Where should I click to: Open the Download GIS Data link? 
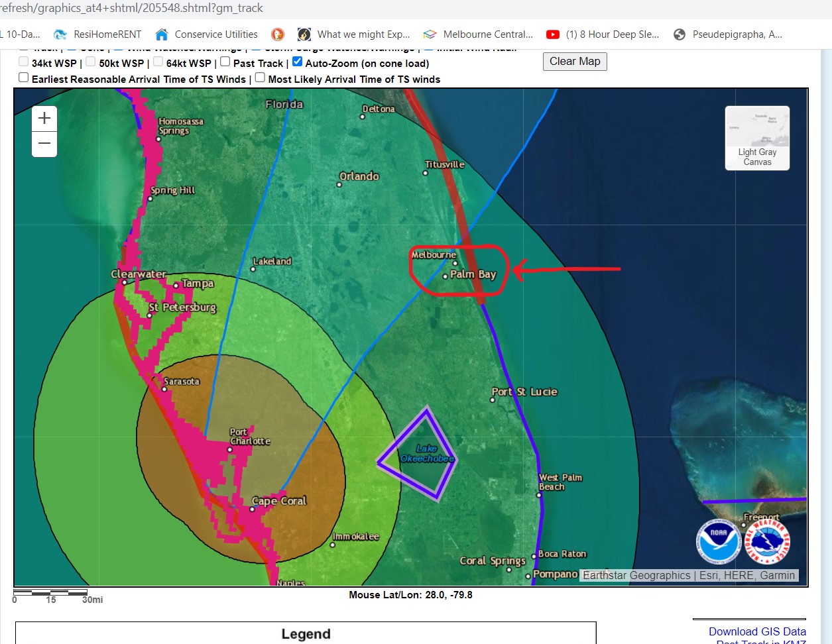(757, 631)
